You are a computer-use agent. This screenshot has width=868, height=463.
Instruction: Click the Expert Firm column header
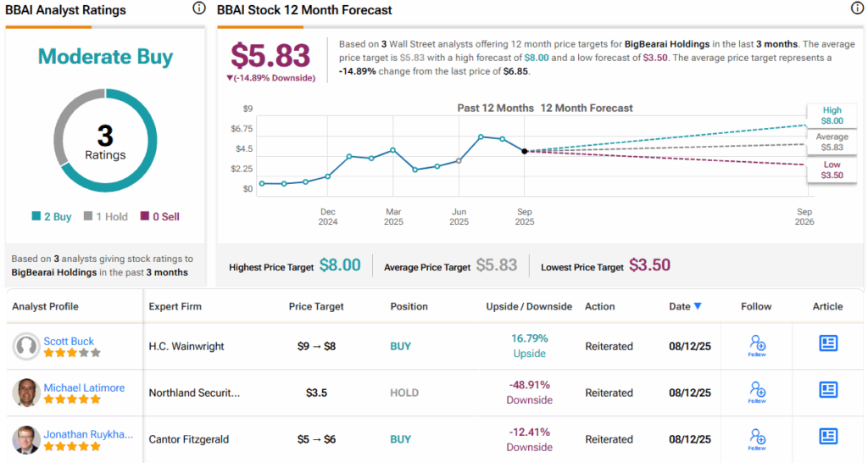pos(175,306)
